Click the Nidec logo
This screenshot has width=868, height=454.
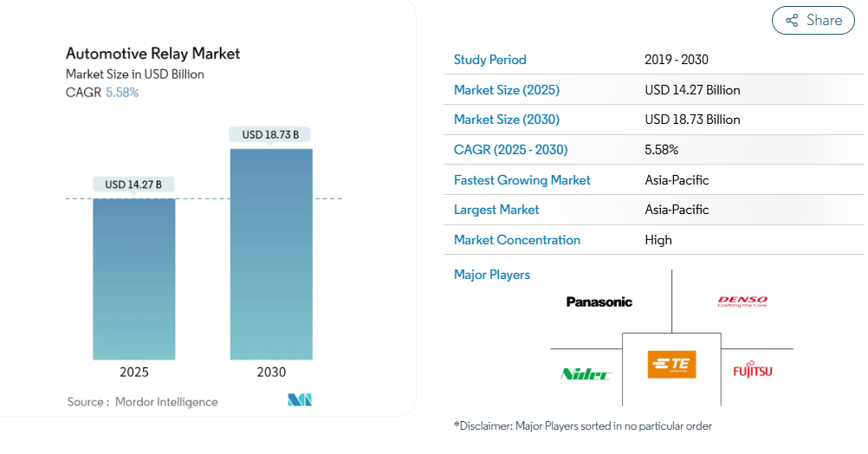(586, 373)
